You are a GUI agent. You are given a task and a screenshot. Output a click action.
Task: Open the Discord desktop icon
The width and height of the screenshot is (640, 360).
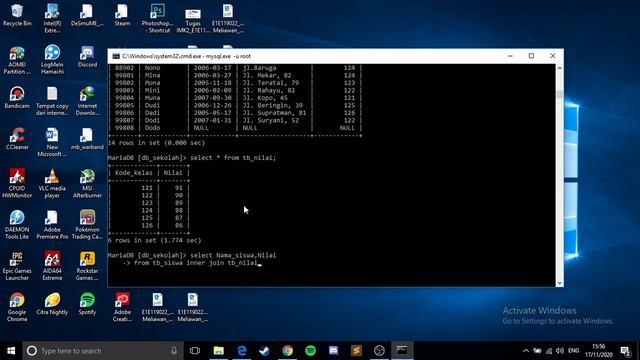(87, 56)
